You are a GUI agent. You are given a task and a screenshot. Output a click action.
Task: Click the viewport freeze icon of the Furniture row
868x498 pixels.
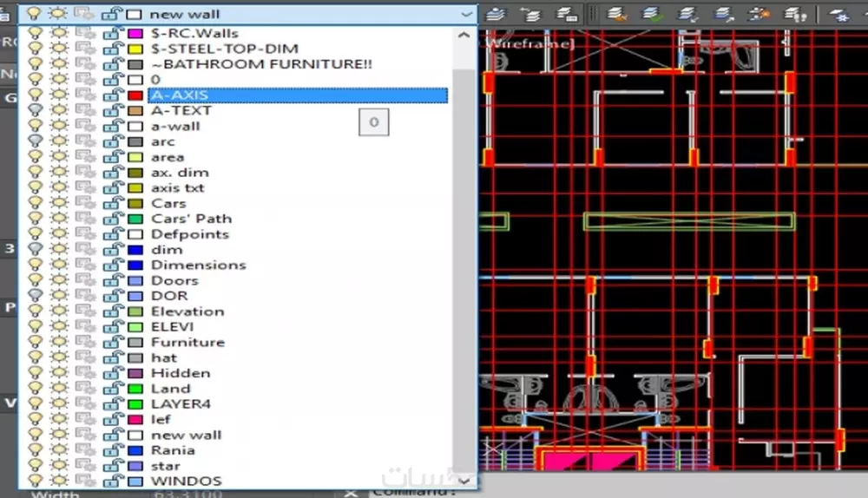(85, 342)
